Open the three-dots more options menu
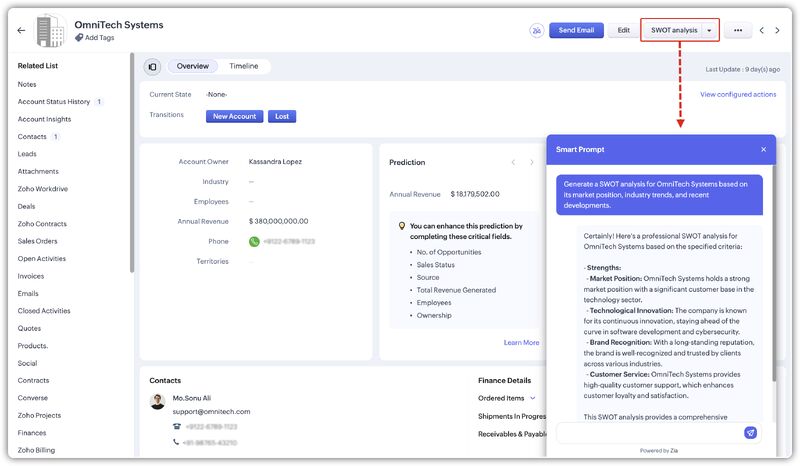The image size is (800, 466). tap(738, 30)
